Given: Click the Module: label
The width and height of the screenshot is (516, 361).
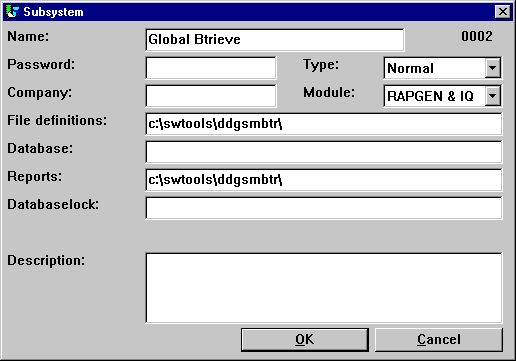Looking at the screenshot, I should tap(329, 92).
